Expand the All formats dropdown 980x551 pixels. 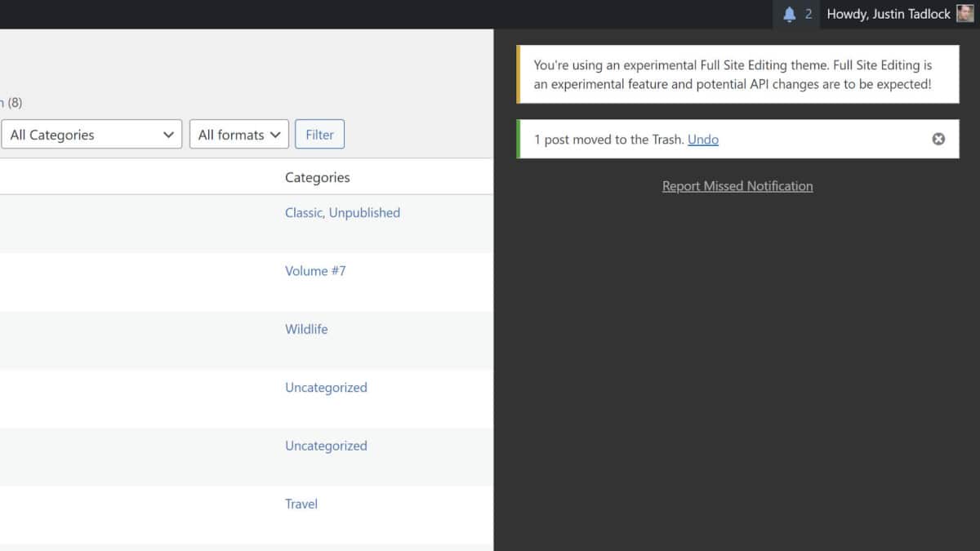239,135
